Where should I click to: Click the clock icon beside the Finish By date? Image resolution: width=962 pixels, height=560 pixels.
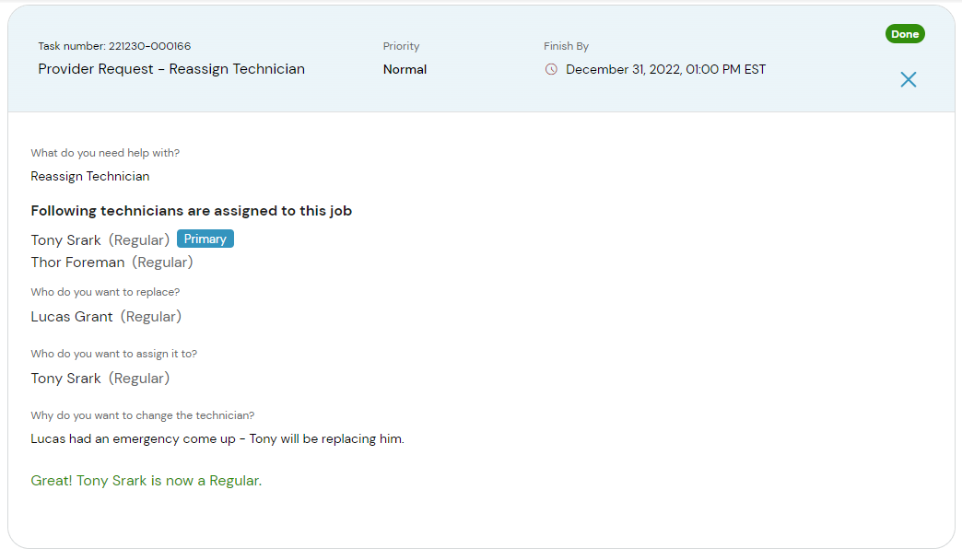click(551, 69)
